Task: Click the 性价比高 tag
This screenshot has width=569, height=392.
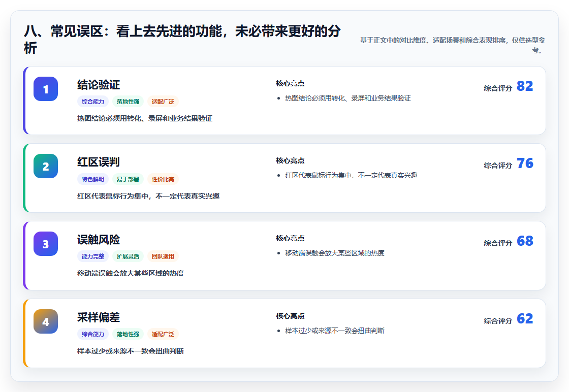Action: 163,179
